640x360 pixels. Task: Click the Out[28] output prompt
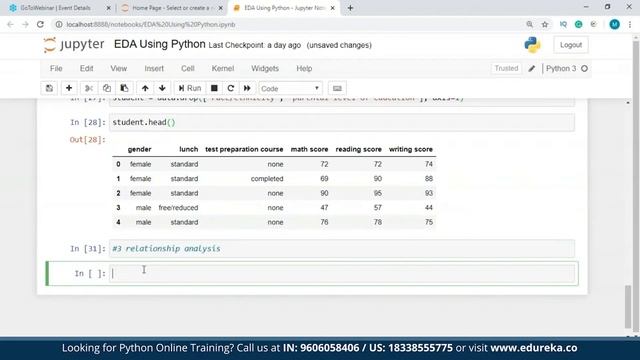[87, 140]
